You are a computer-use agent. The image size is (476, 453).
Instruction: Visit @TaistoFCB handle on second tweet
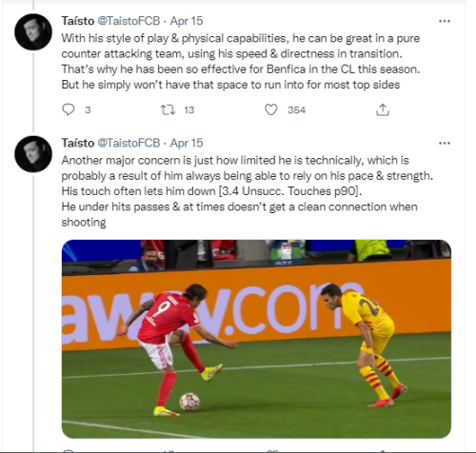tap(129, 143)
